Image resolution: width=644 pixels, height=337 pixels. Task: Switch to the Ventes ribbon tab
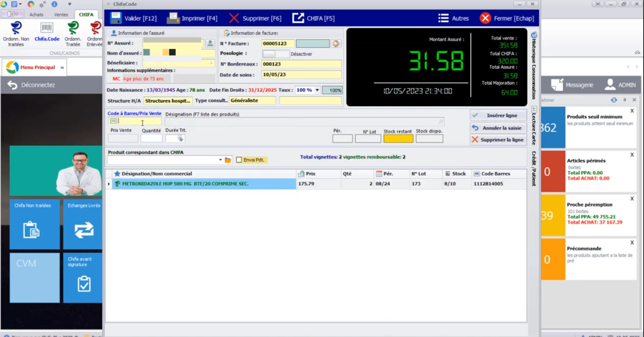tap(61, 15)
